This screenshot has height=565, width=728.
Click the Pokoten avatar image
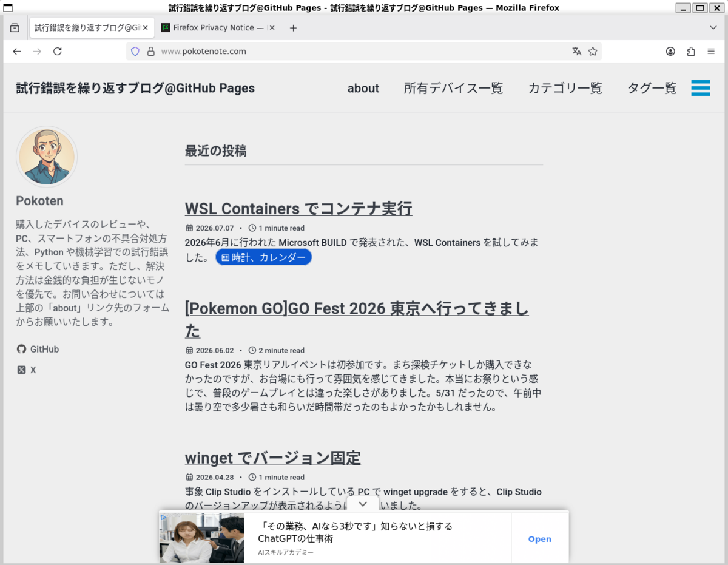(x=47, y=157)
